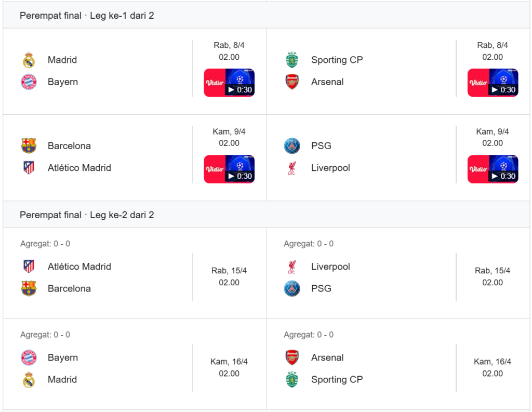The height and width of the screenshot is (412, 532).
Task: Click the Arsenal crest in leg 2
Action: [292, 358]
